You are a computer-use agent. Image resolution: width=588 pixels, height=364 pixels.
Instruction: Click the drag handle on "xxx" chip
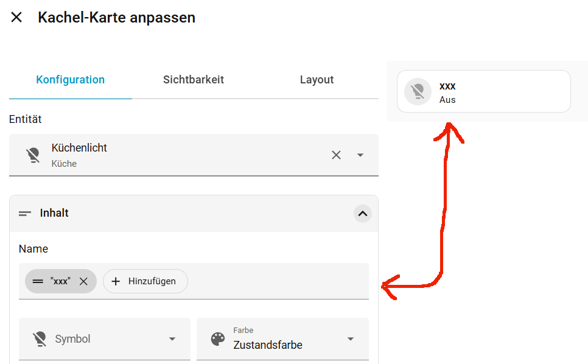[38, 281]
